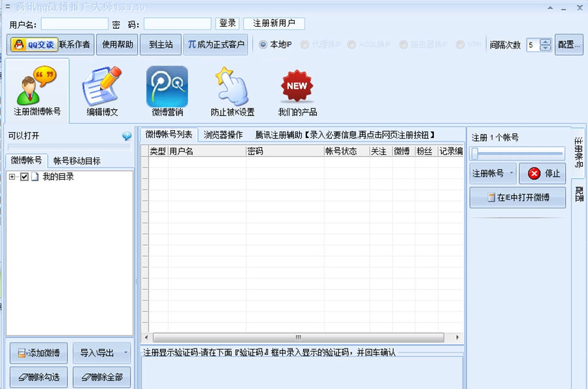Click the QQ交谈 penguin button

pyautogui.click(x=34, y=44)
